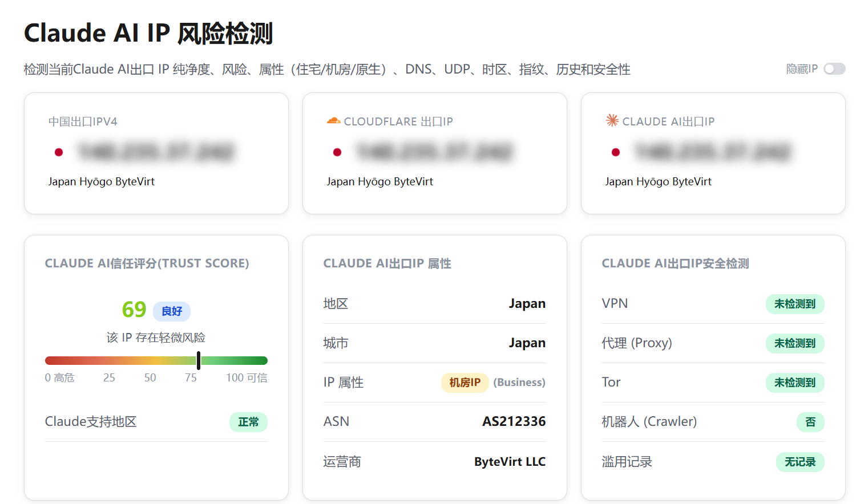
Task: Click the 0 高危 scale label
Action: pos(60,377)
